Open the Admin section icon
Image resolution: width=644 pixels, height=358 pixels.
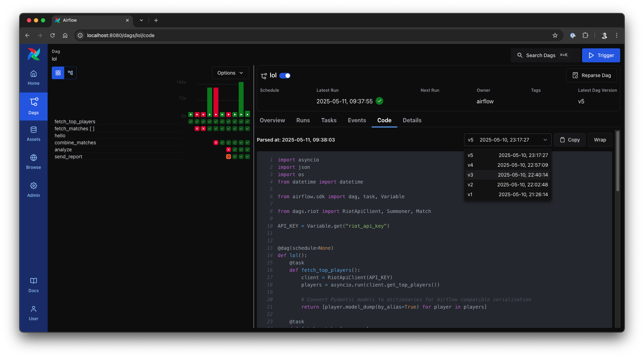point(33,189)
